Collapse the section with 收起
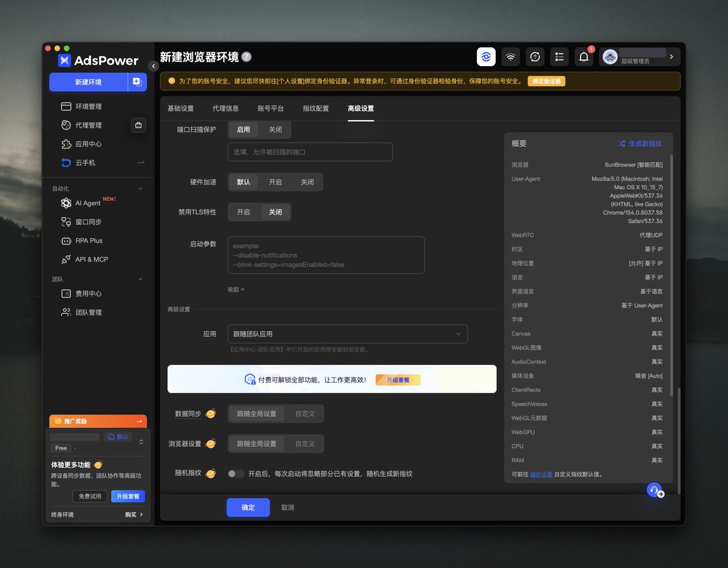 [236, 290]
